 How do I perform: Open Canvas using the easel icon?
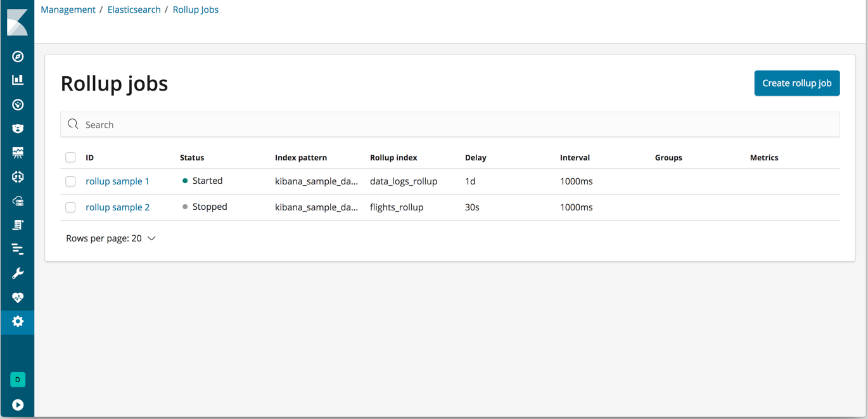click(18, 153)
